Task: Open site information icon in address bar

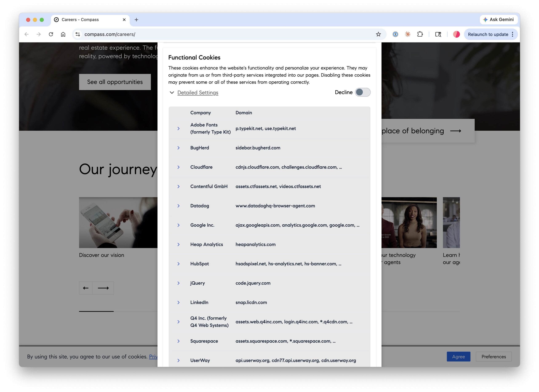Action: coord(78,34)
